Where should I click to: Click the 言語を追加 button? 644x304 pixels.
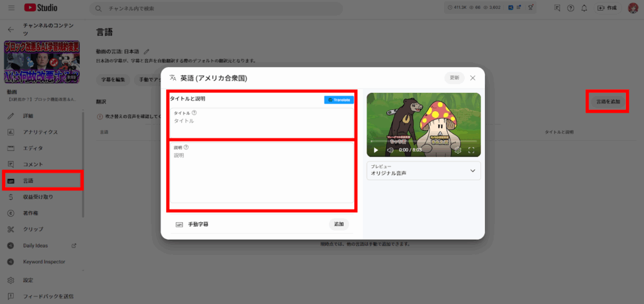click(608, 101)
